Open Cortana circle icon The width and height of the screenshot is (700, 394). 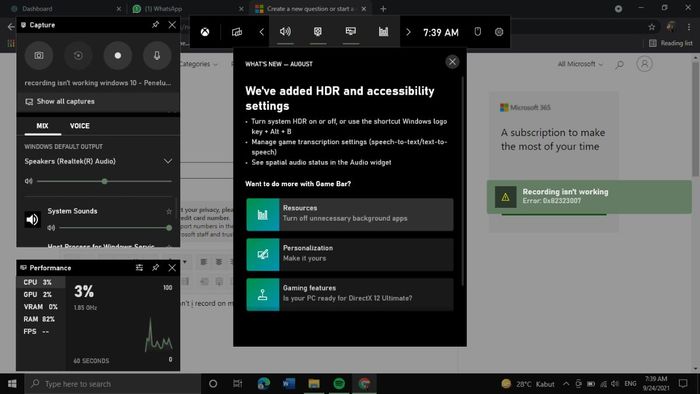pyautogui.click(x=213, y=384)
